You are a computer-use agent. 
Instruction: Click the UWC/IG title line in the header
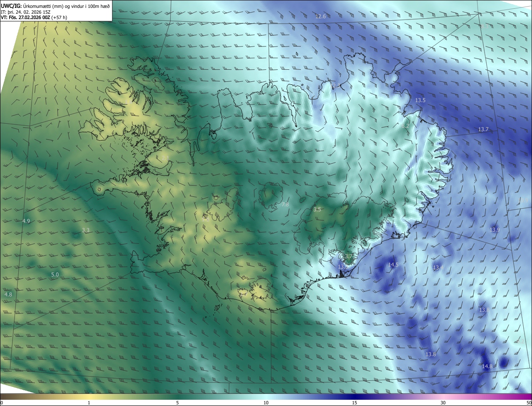coord(55,6)
